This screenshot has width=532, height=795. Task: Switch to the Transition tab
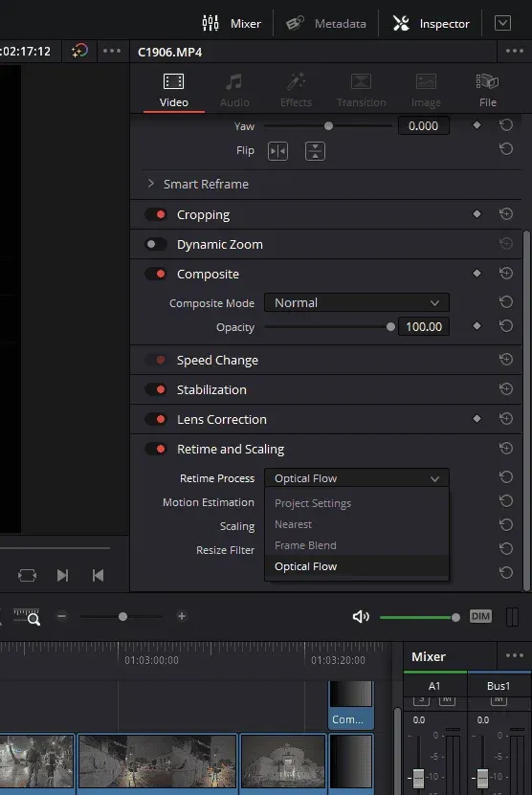(361, 91)
